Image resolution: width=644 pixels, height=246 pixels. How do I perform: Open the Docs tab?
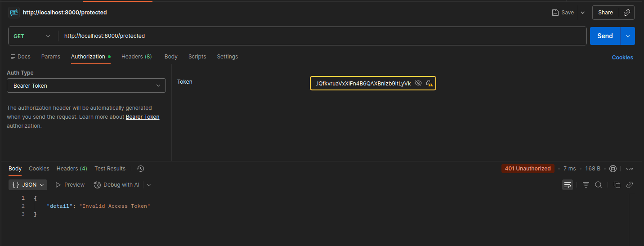[x=20, y=57]
